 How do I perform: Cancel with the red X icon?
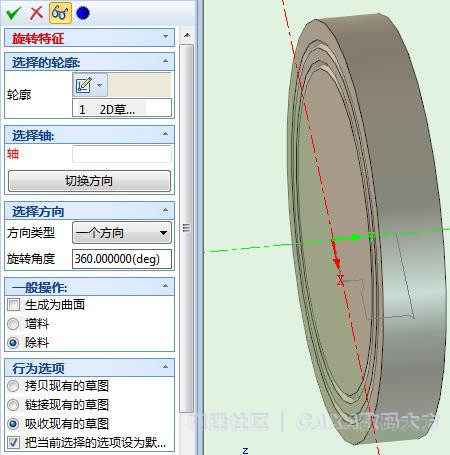(x=36, y=13)
